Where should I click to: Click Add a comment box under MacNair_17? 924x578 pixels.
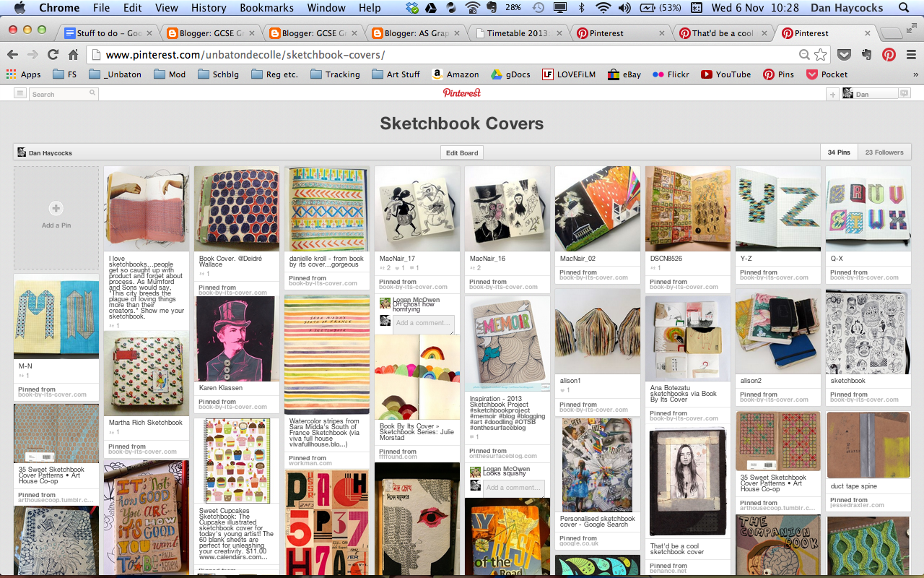coord(424,323)
